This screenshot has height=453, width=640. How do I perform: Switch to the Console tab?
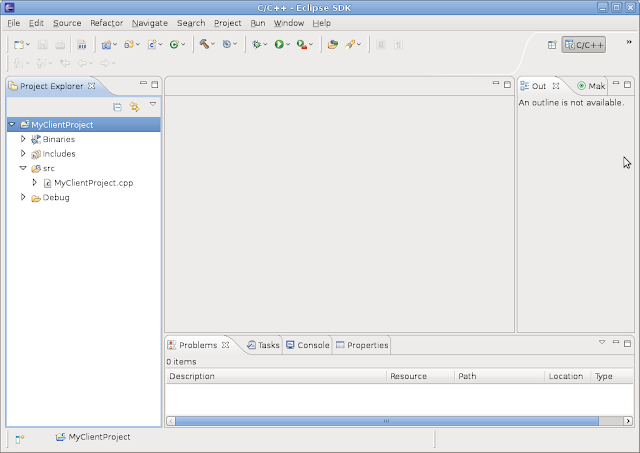tap(308, 345)
